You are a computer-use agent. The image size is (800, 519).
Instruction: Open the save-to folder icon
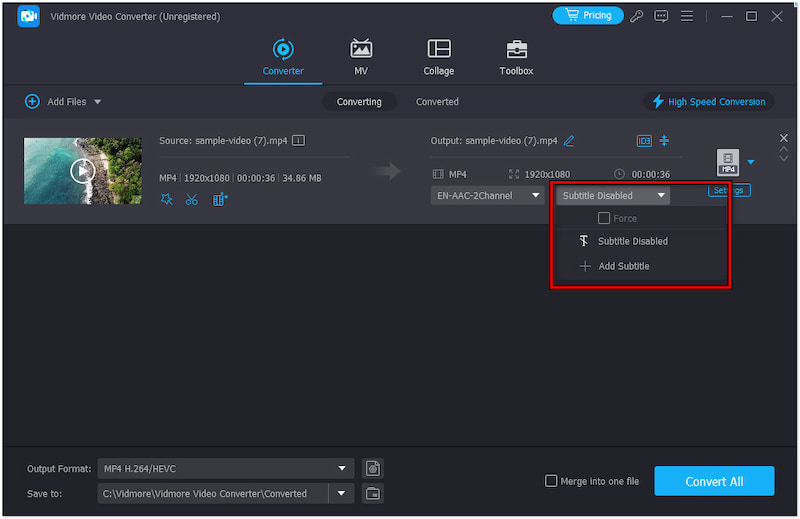pyautogui.click(x=373, y=493)
